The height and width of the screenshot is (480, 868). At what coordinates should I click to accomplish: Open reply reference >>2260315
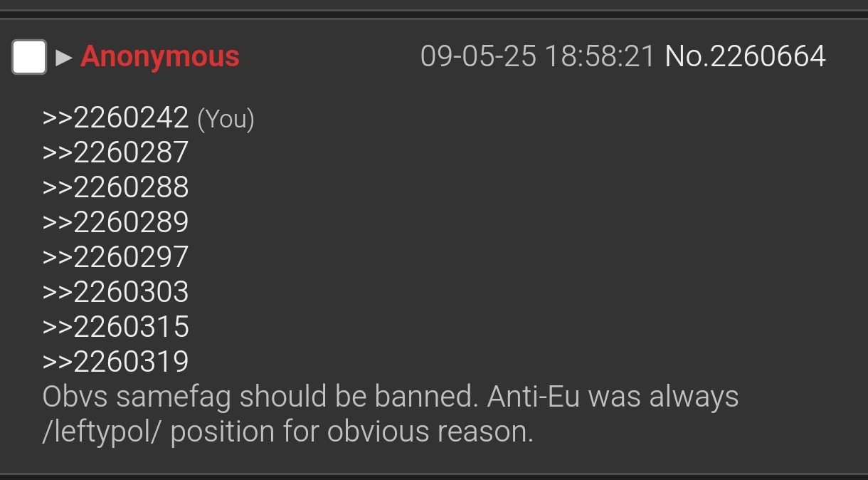tap(115, 327)
